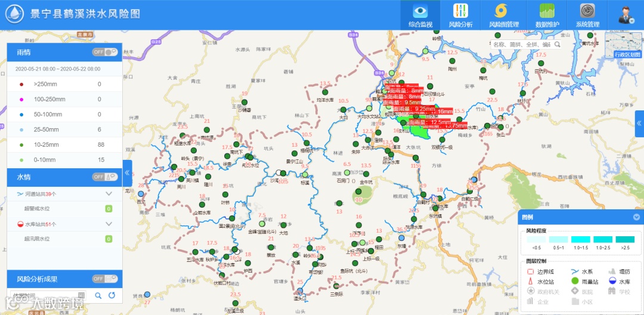This screenshot has height=315, width=644.
Task: Click the 25-50mm rainfall row
Action: click(65, 130)
